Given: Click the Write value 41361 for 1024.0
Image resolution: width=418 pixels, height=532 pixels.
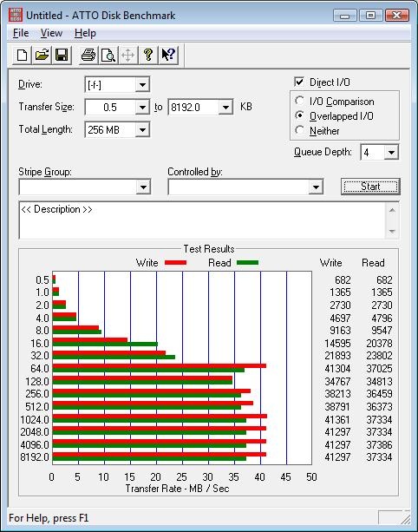Looking at the screenshot, I should 337,420.
